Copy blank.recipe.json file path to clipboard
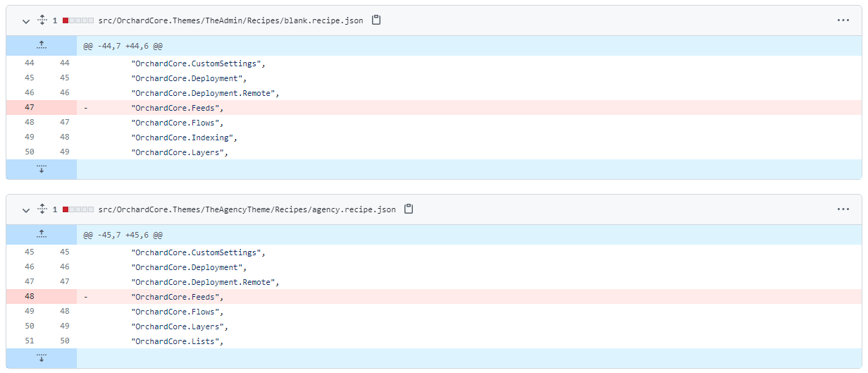Screen dimensions: 868x373 pyautogui.click(x=376, y=20)
